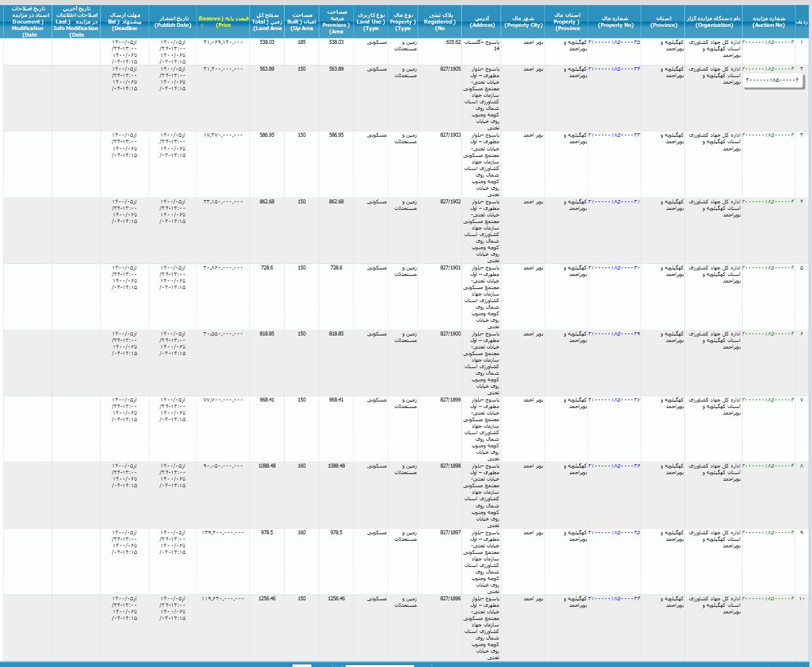The width and height of the screenshot is (812, 667).
Task: Sort by Publish Date column header
Action: [x=173, y=22]
